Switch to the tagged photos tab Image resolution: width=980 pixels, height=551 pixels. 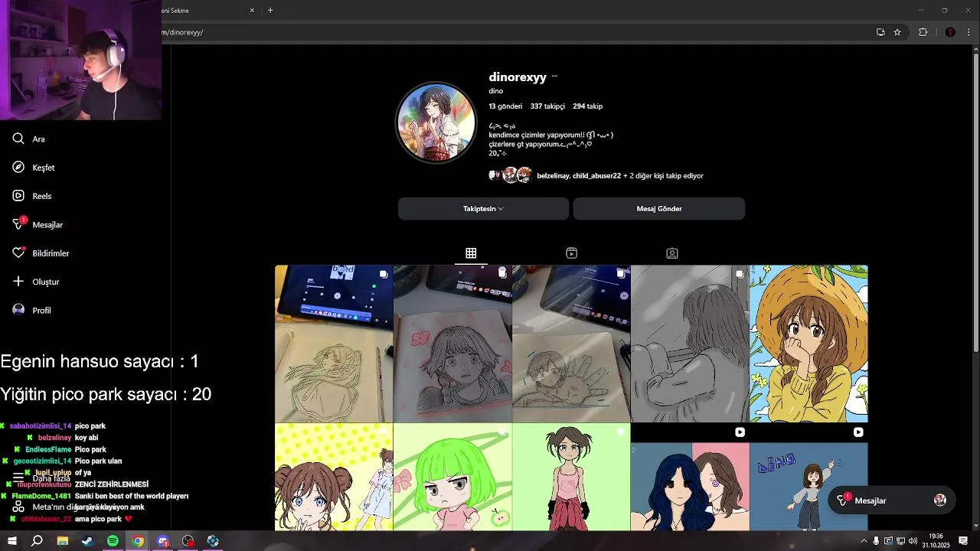671,253
